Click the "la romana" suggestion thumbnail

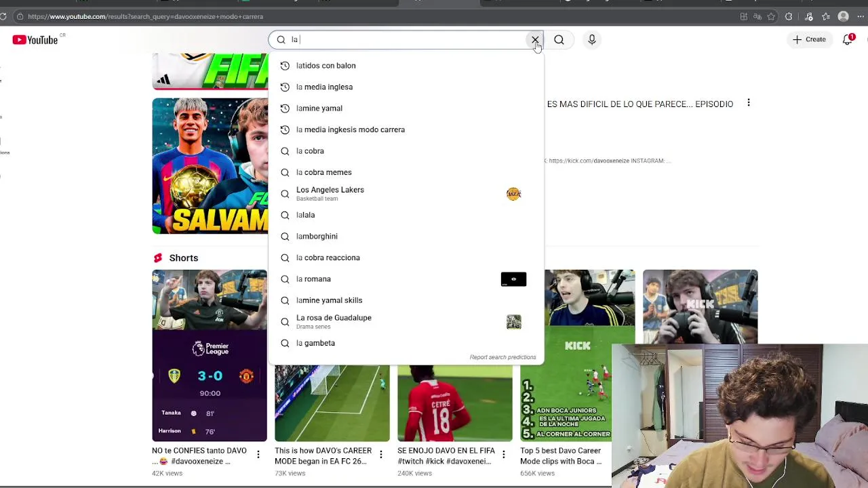click(513, 279)
